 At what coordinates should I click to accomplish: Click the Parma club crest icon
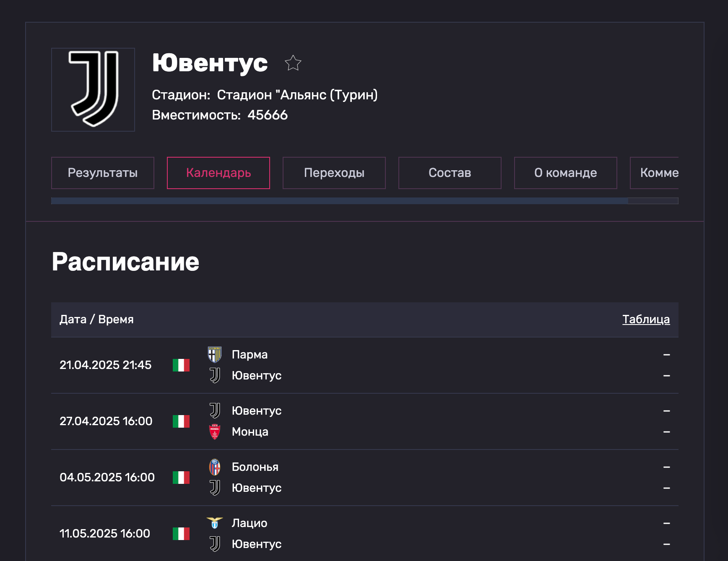(215, 355)
